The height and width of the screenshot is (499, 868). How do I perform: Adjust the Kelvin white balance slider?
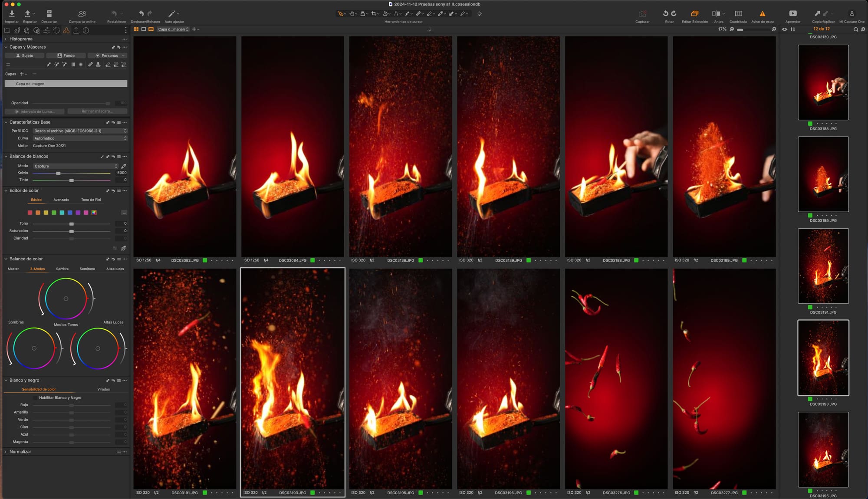coord(58,173)
